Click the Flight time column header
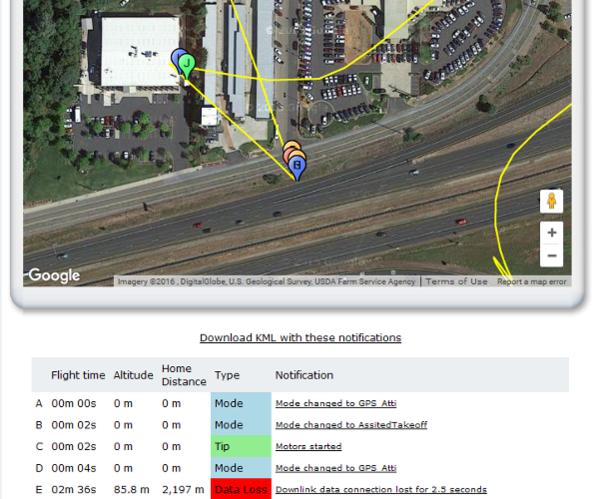599x499 pixels. tap(78, 375)
